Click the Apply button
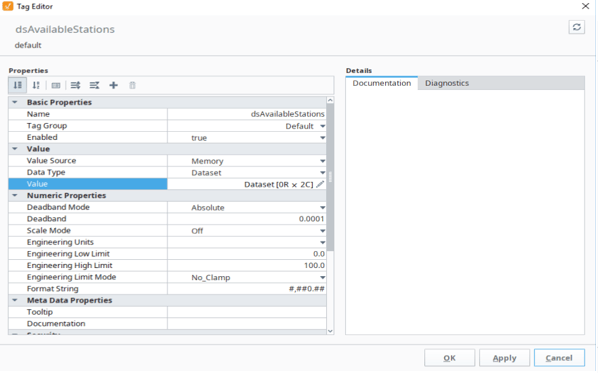 pos(504,358)
